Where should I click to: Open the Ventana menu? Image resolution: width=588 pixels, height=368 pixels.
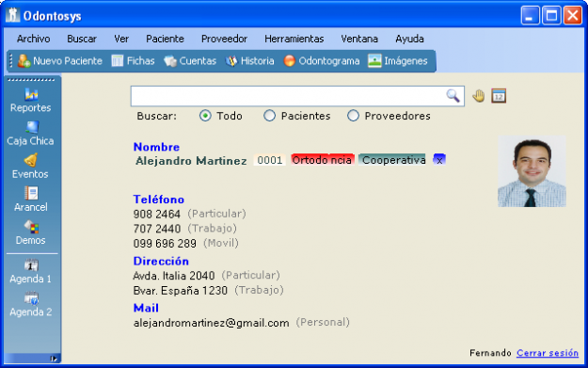pos(359,39)
